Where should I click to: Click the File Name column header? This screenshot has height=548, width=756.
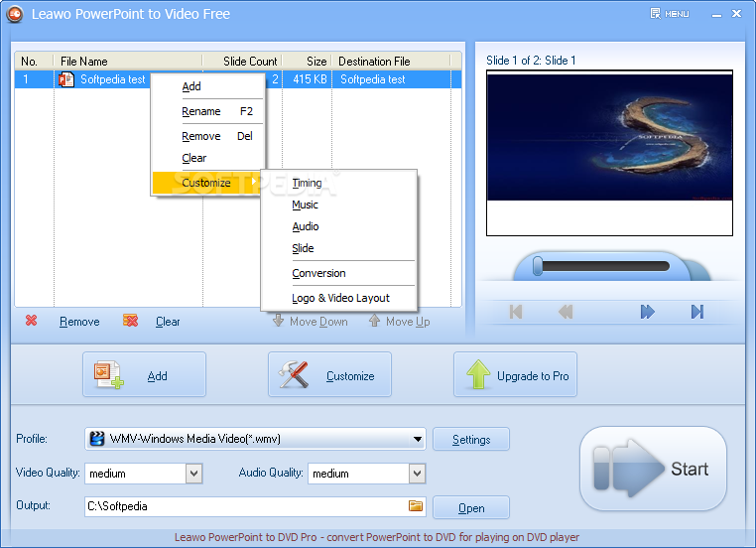128,62
